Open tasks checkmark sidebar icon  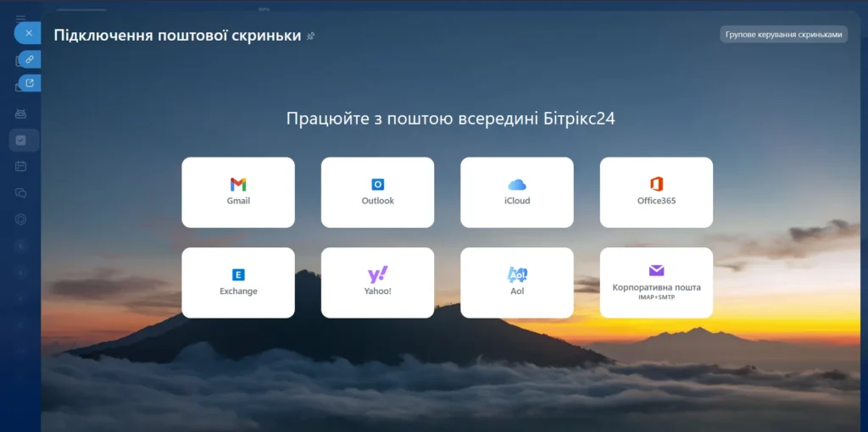(x=20, y=141)
